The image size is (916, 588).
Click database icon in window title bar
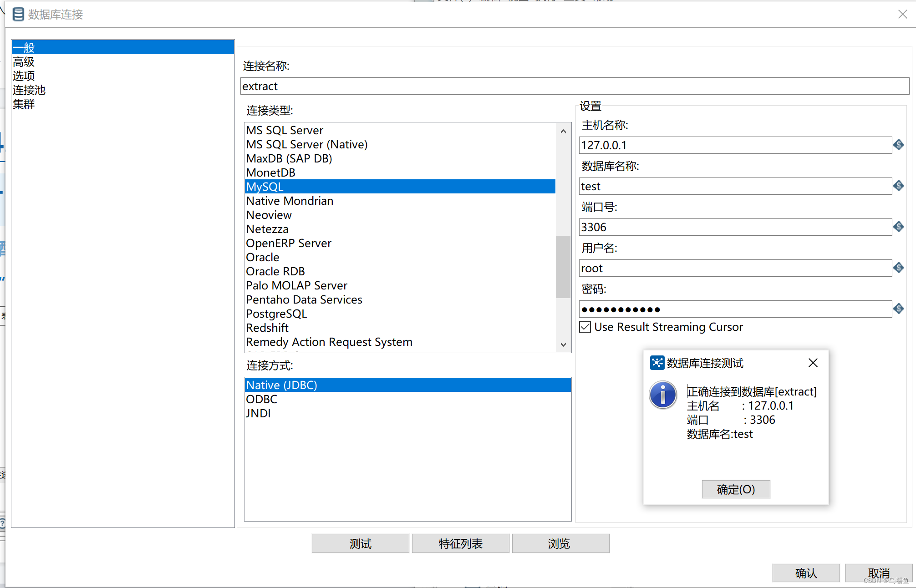point(18,15)
